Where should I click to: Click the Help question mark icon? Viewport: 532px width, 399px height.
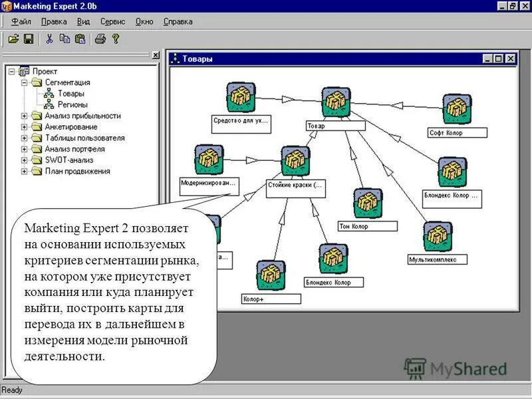(116, 39)
